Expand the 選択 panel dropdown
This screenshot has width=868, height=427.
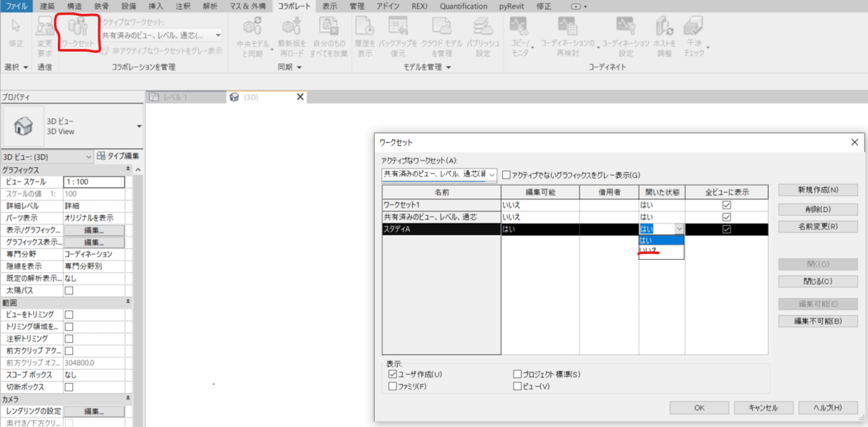pyautogui.click(x=16, y=67)
